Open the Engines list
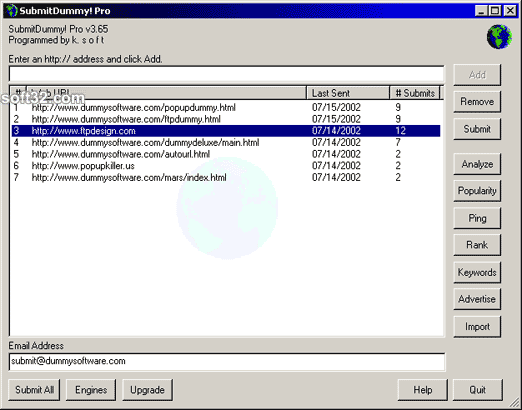Viewport: 522px width, 410px height. 91,390
